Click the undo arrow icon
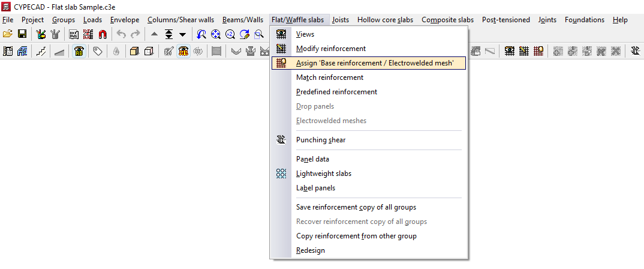 pos(121,34)
